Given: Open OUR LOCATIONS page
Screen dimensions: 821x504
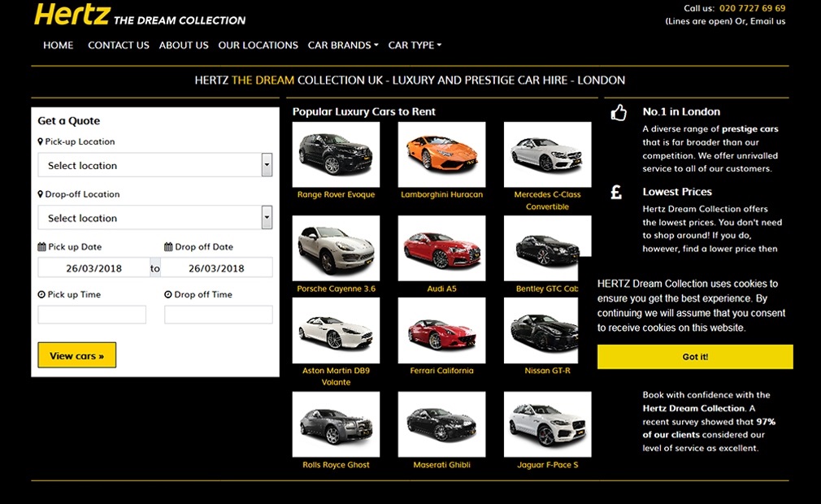Looking at the screenshot, I should [x=258, y=45].
